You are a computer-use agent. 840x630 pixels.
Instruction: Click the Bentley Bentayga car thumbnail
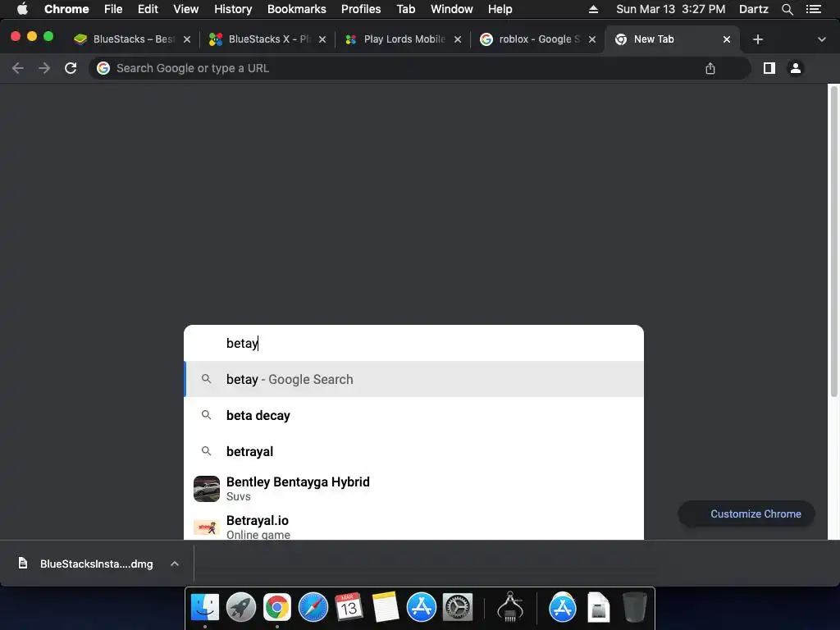click(x=207, y=489)
